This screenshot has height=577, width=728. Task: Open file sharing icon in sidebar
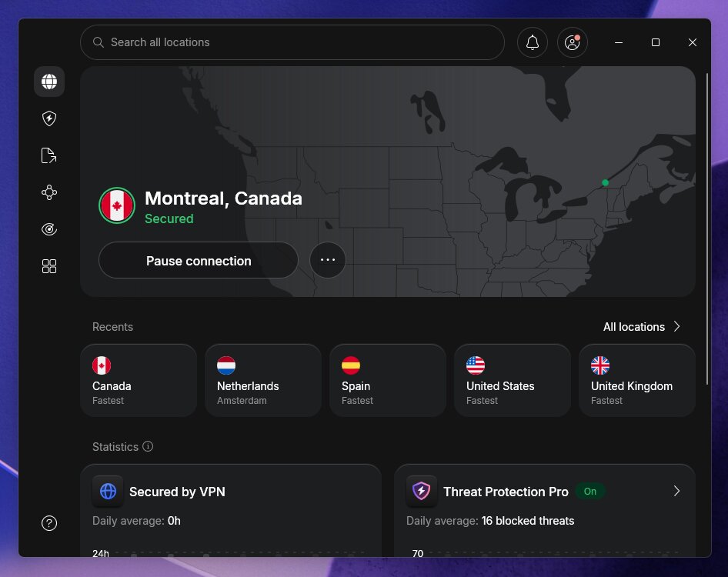pyautogui.click(x=49, y=155)
